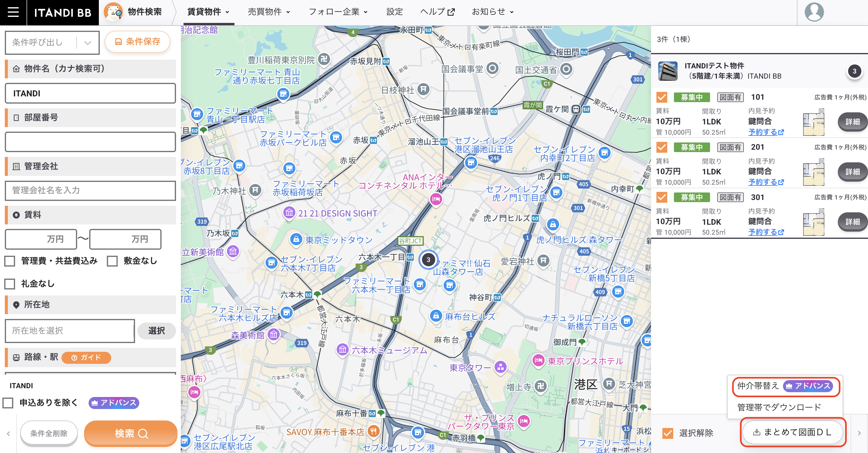Click the map cluster marker showing 3
This screenshot has height=453, width=868.
pyautogui.click(x=428, y=259)
